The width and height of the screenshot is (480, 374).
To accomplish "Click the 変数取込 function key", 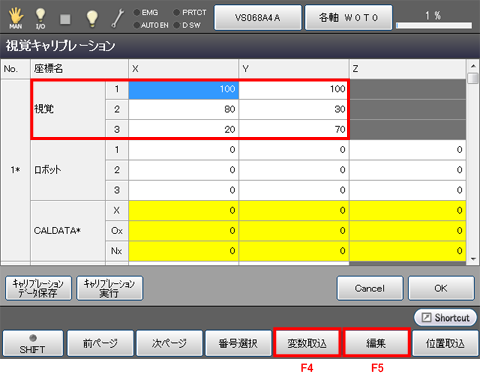I will 307,343.
